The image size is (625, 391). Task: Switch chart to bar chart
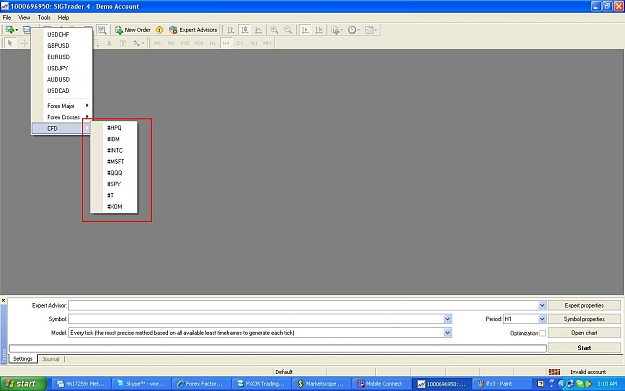coord(231,30)
